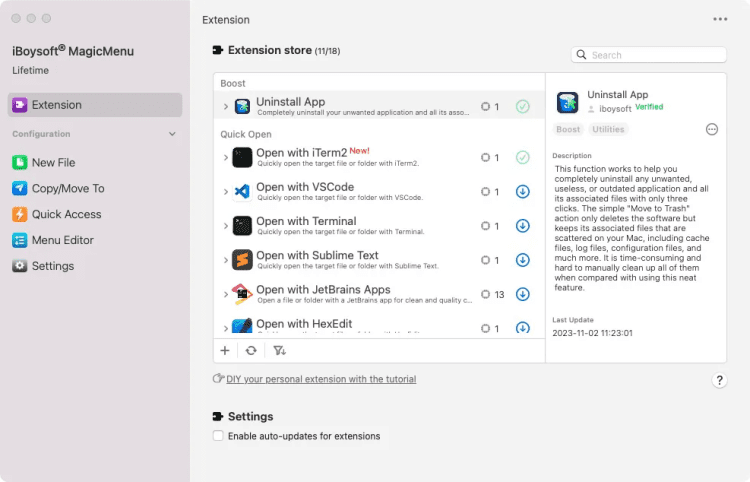Refresh the extension list
Screen dimensions: 750x482
251,351
